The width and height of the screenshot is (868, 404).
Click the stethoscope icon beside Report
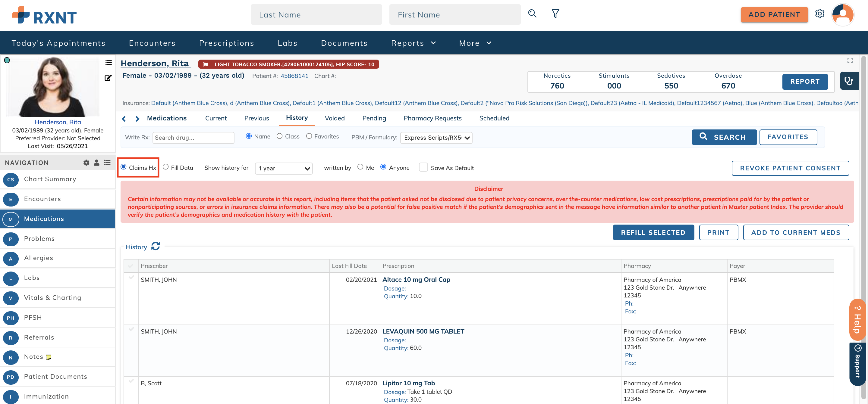848,81
